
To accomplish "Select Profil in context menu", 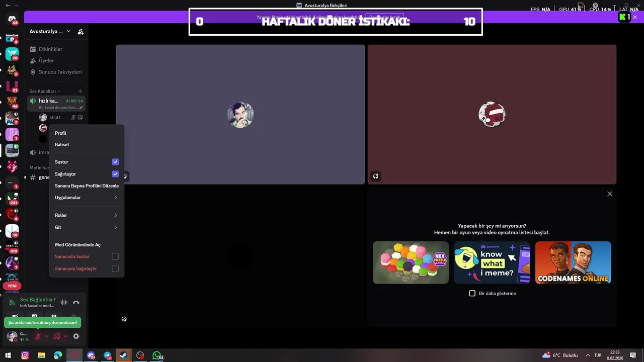I will [87, 133].
